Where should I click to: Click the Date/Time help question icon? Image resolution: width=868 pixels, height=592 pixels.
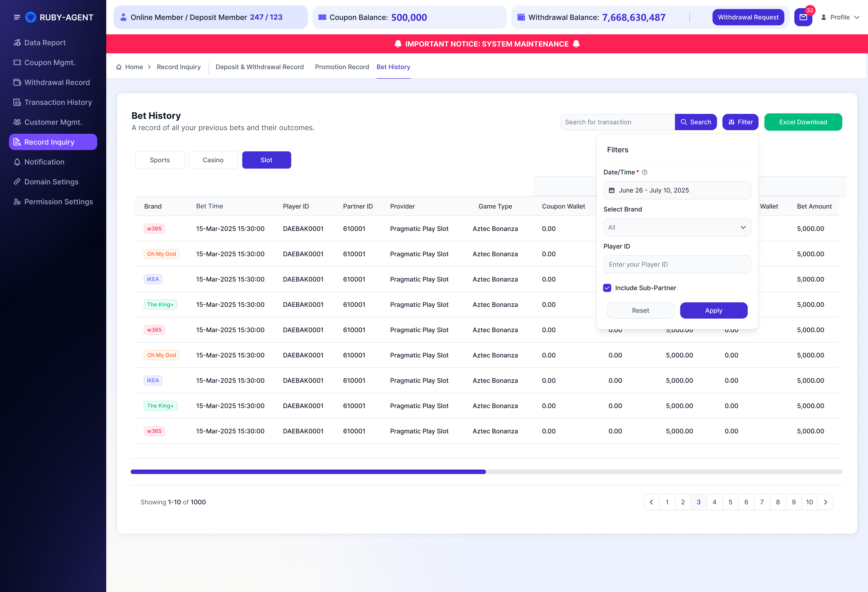(x=645, y=172)
